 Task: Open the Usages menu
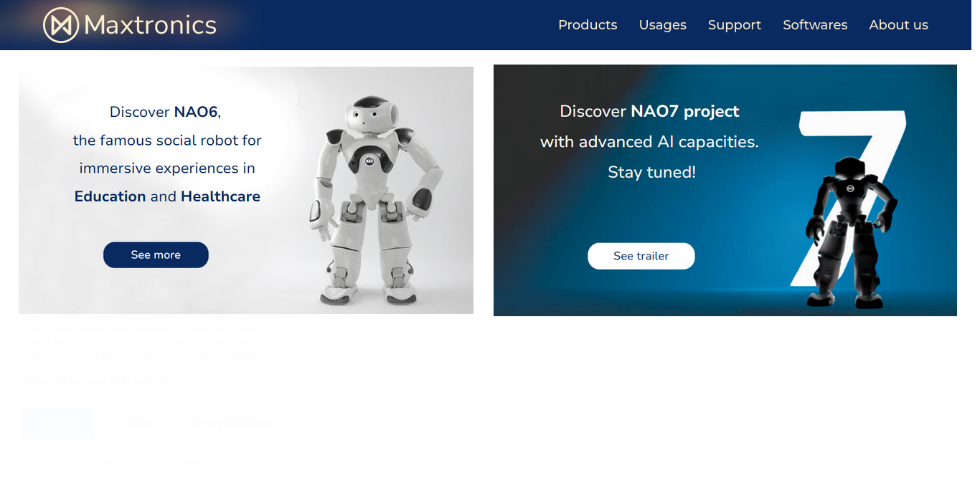[663, 25]
